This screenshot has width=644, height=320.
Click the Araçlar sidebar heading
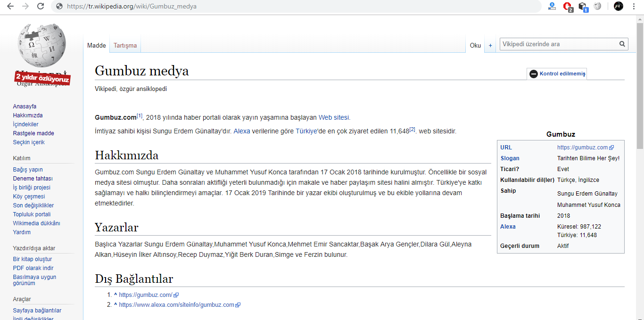point(22,299)
